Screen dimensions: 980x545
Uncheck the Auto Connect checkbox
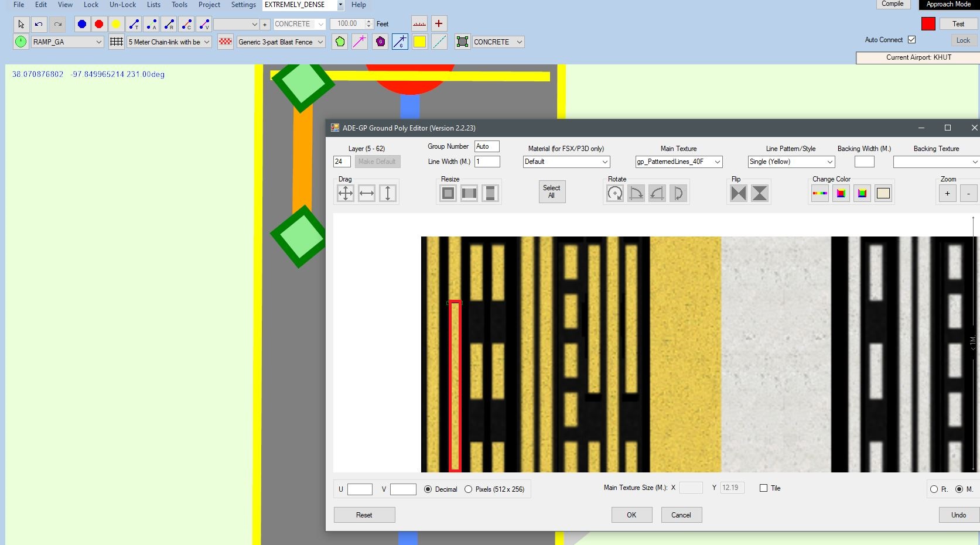pos(911,39)
